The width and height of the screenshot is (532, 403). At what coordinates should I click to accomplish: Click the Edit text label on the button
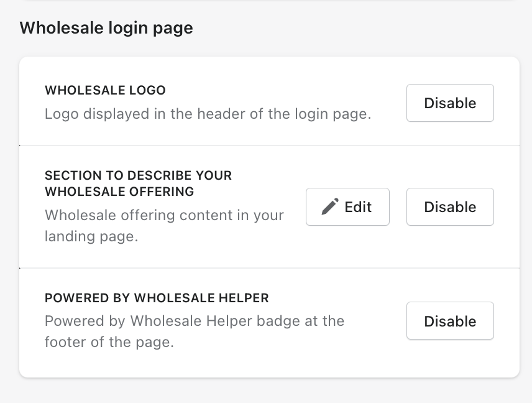click(358, 207)
